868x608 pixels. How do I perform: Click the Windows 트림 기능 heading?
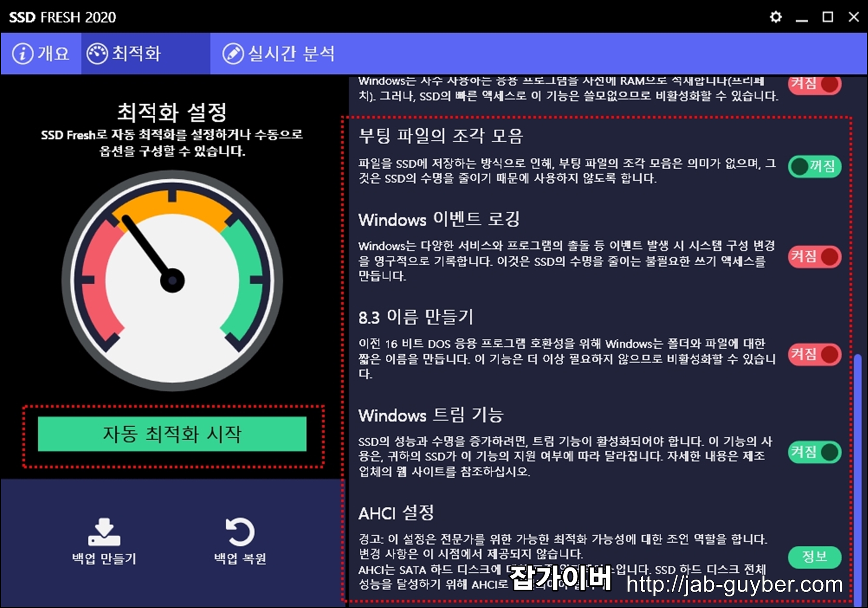(431, 415)
